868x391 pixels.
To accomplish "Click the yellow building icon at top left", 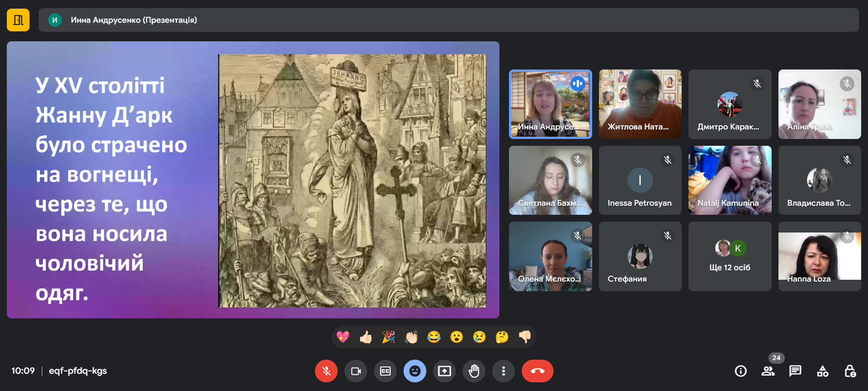I will 18,20.
